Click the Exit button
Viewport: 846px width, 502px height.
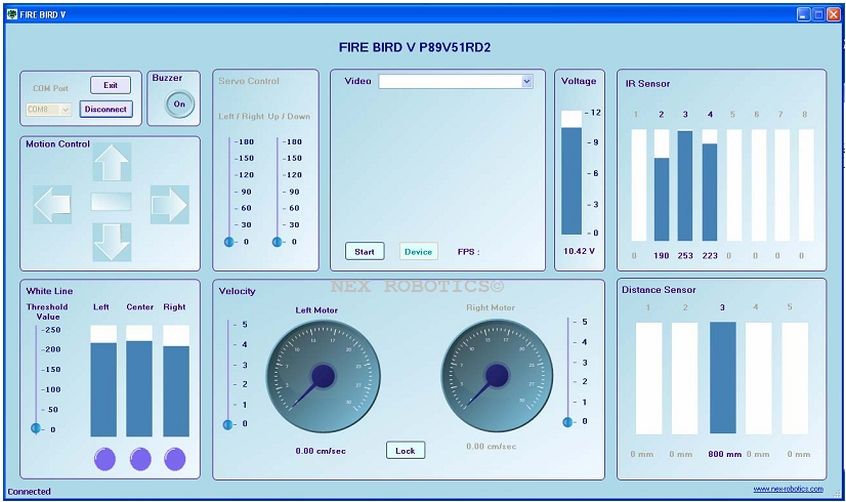[110, 85]
